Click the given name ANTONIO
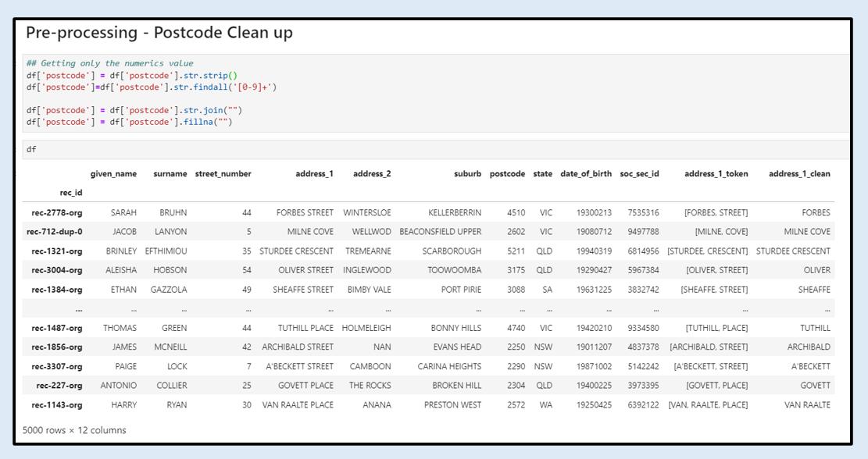 coord(119,386)
